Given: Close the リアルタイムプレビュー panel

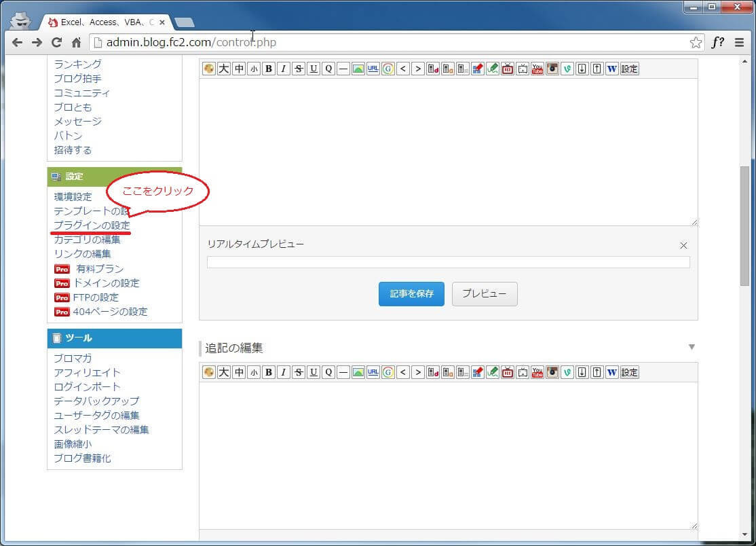Looking at the screenshot, I should pyautogui.click(x=683, y=245).
